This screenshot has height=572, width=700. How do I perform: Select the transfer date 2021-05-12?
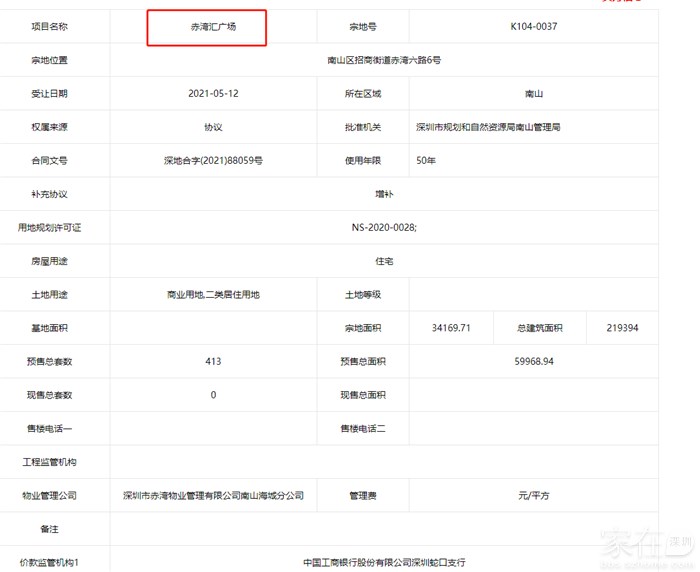click(x=213, y=94)
